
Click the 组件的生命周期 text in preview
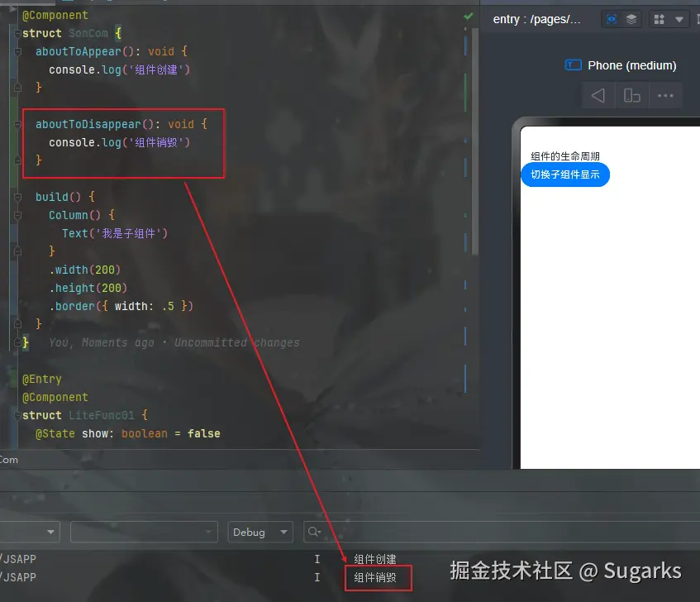(564, 156)
